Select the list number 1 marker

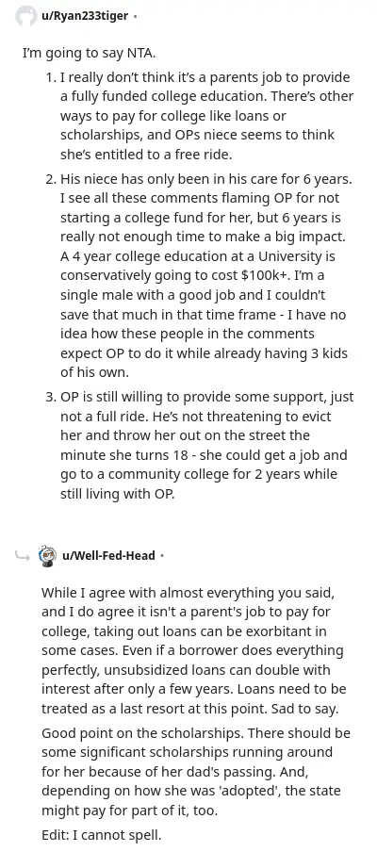[52, 77]
